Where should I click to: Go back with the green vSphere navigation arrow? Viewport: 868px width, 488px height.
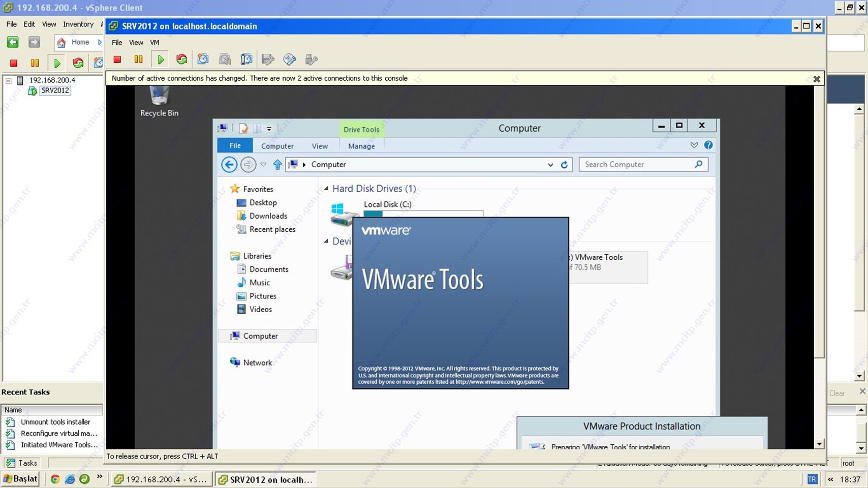pos(13,42)
